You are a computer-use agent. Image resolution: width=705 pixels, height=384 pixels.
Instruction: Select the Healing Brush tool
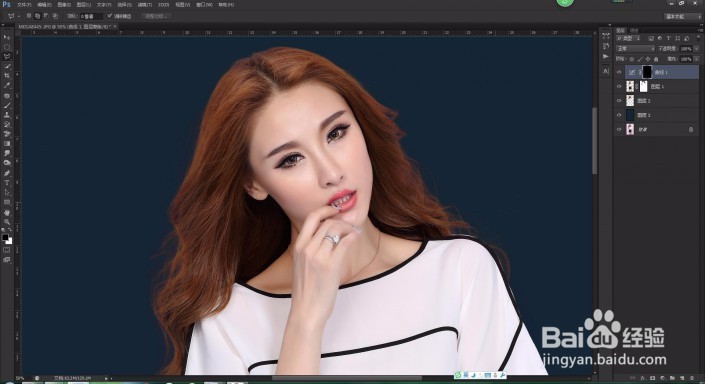[7, 96]
